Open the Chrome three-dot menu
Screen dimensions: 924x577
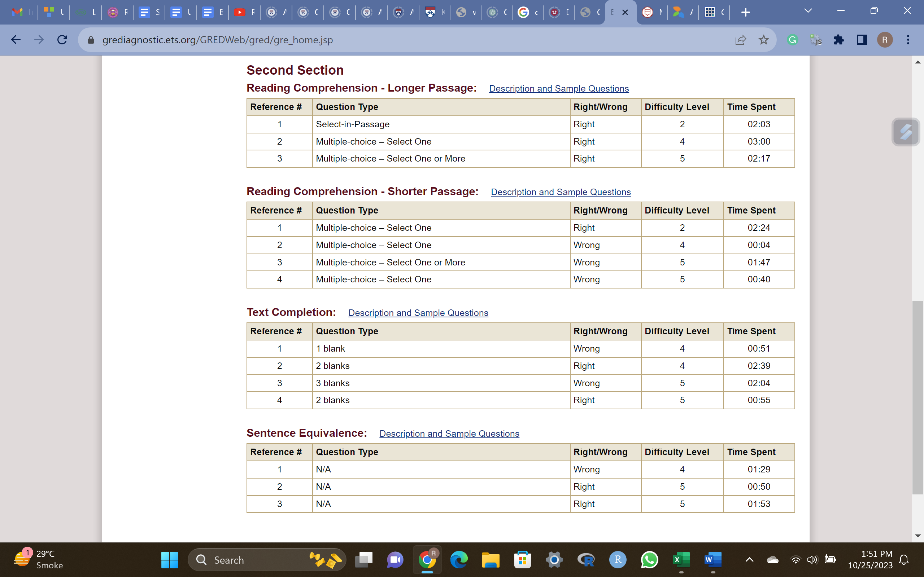(x=908, y=40)
